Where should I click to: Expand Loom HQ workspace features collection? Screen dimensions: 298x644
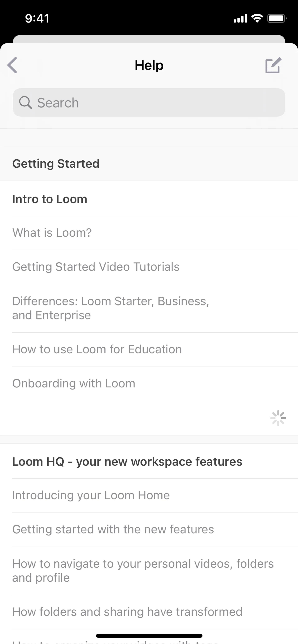coord(127,462)
